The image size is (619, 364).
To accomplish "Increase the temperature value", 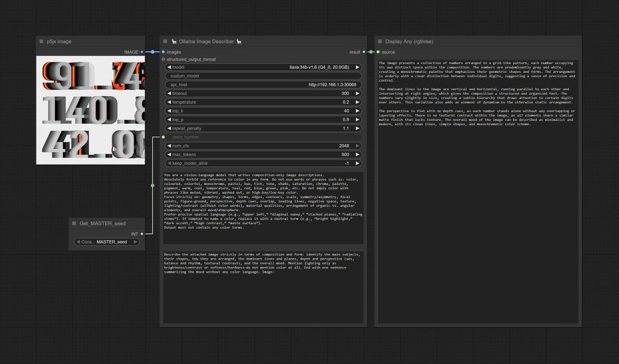I will click(x=357, y=102).
